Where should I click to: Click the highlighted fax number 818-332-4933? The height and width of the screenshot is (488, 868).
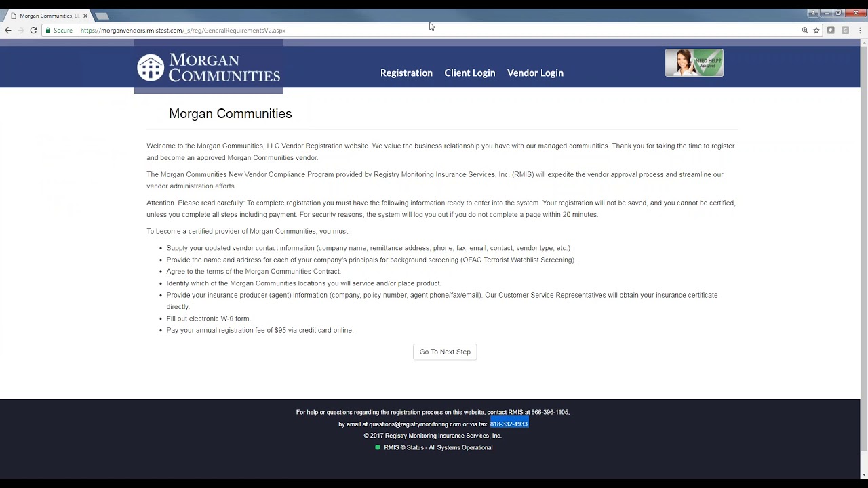509,424
